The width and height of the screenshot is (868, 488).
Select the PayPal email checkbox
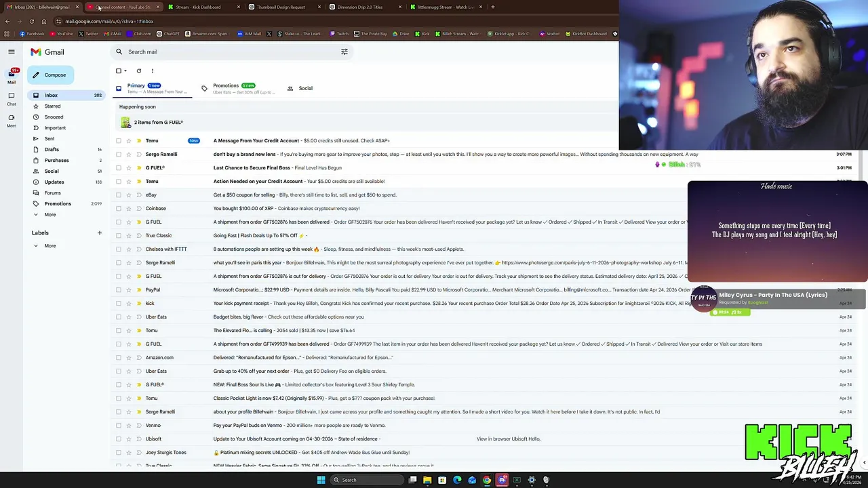click(119, 290)
